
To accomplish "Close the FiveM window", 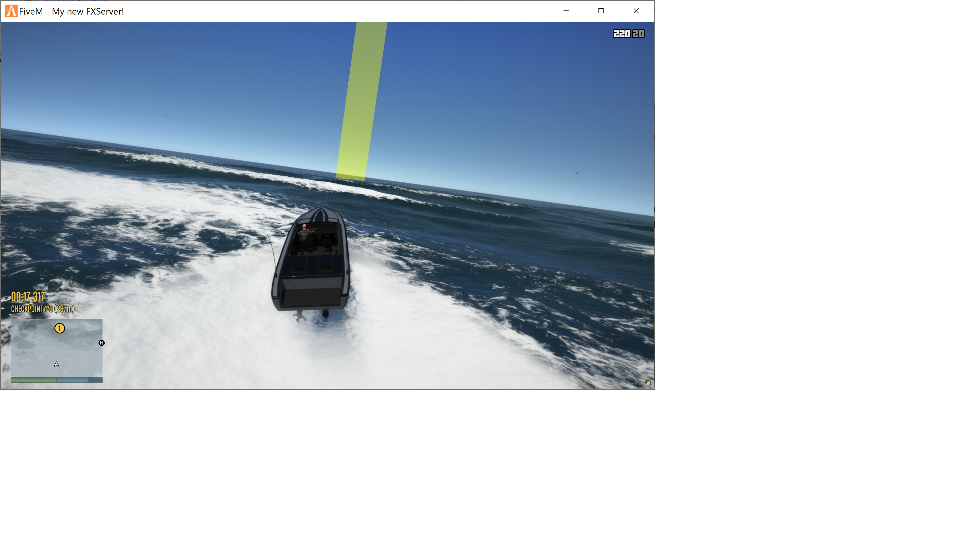I will coord(636,11).
